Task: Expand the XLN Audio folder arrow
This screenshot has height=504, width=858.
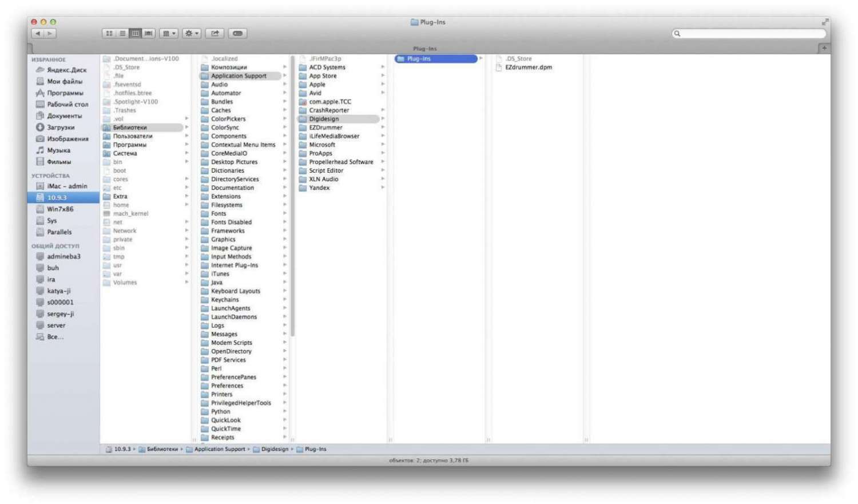Action: [383, 179]
